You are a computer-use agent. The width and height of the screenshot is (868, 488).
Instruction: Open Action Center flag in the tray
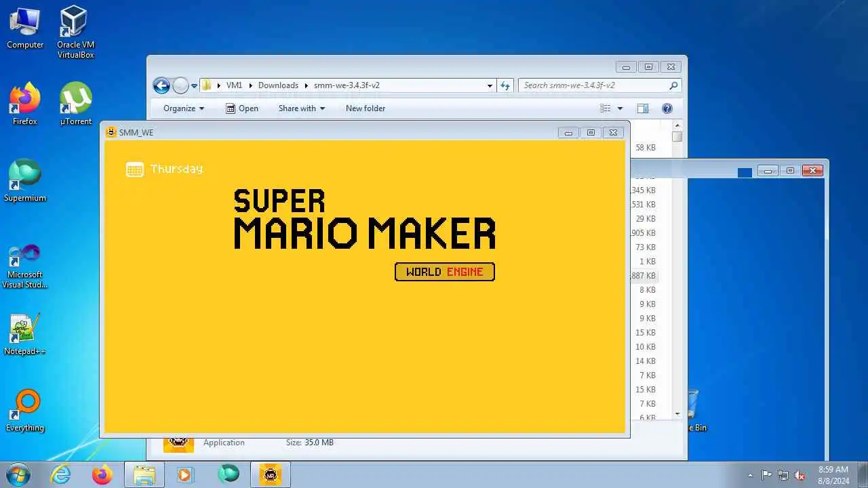click(766, 475)
